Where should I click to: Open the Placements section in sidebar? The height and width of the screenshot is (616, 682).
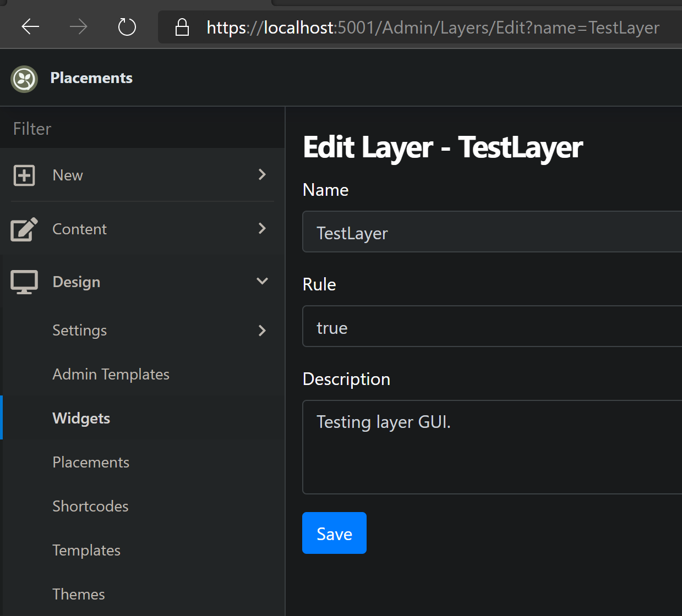pyautogui.click(x=91, y=462)
